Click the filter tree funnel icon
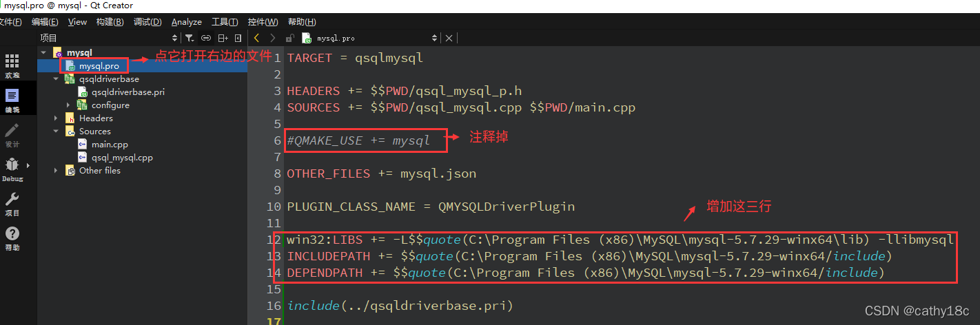980x325 pixels. (x=189, y=39)
